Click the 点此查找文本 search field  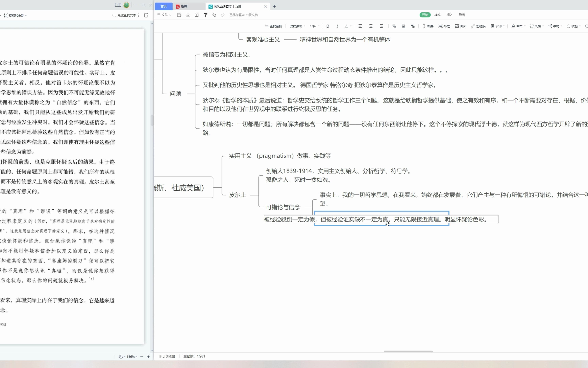pos(124,15)
